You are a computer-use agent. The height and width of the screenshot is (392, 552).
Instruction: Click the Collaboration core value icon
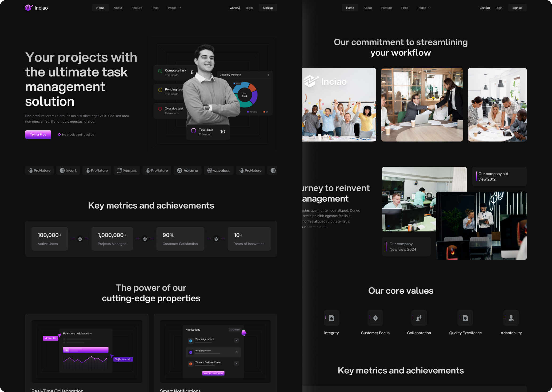pyautogui.click(x=419, y=318)
